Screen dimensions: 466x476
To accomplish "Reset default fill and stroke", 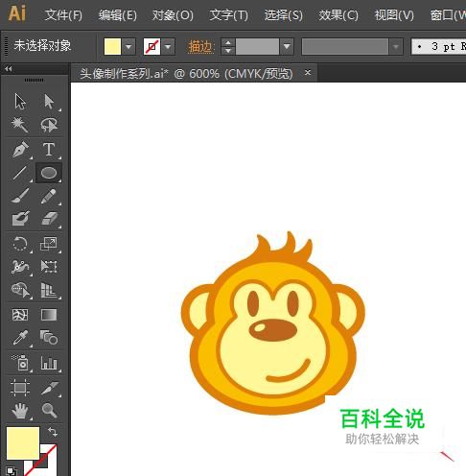I will [12, 471].
